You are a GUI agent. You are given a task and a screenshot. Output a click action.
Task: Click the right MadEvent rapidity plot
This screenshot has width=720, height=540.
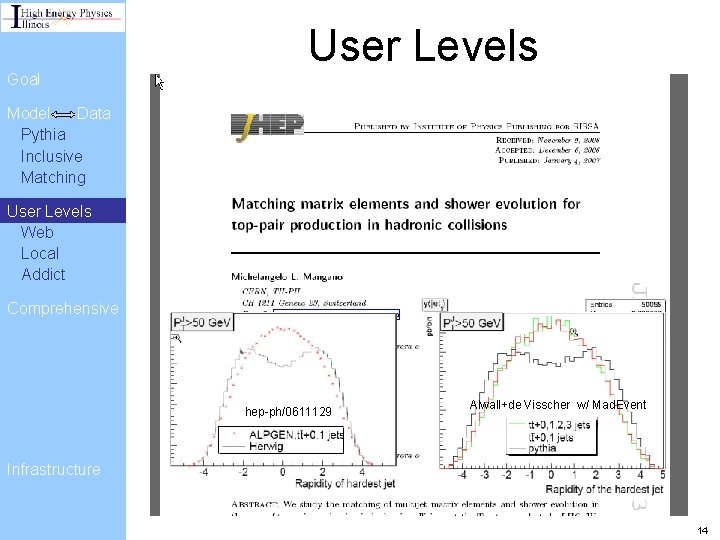(x=552, y=391)
